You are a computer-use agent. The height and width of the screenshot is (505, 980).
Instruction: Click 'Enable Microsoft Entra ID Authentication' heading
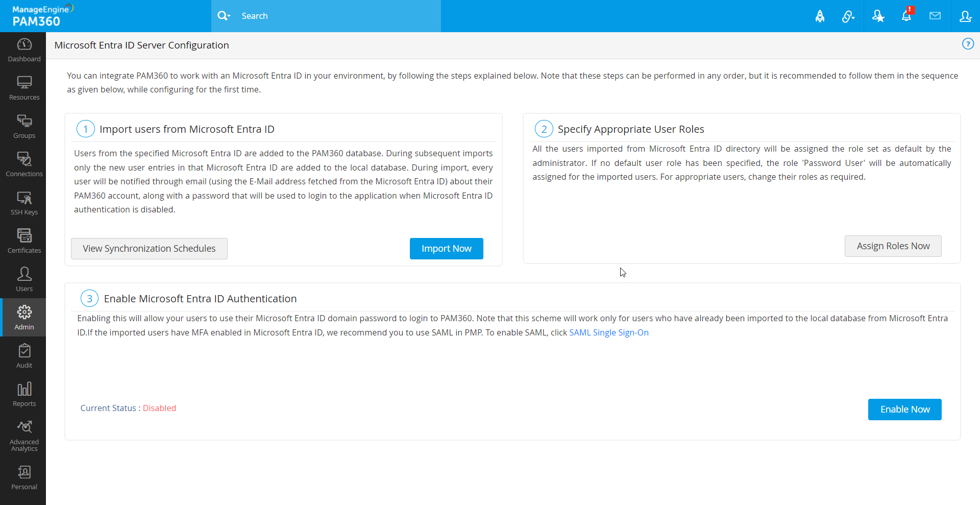coord(200,299)
